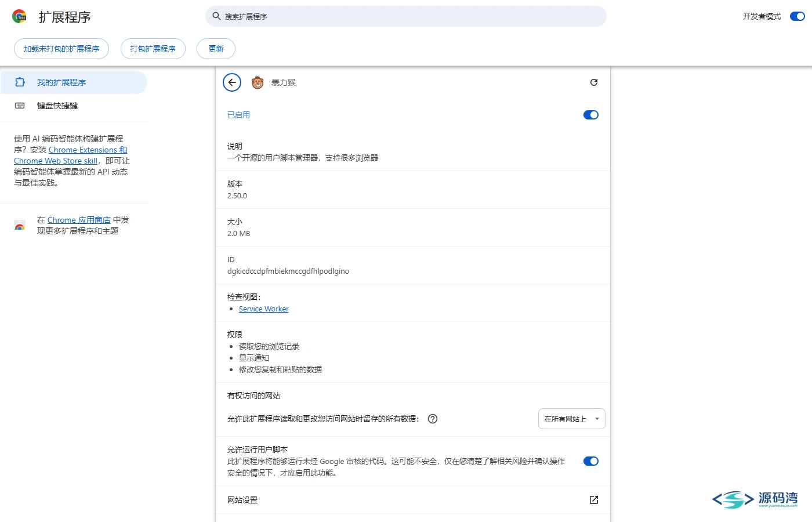Click the search magnifier icon
This screenshot has width=812, height=522.
point(216,16)
